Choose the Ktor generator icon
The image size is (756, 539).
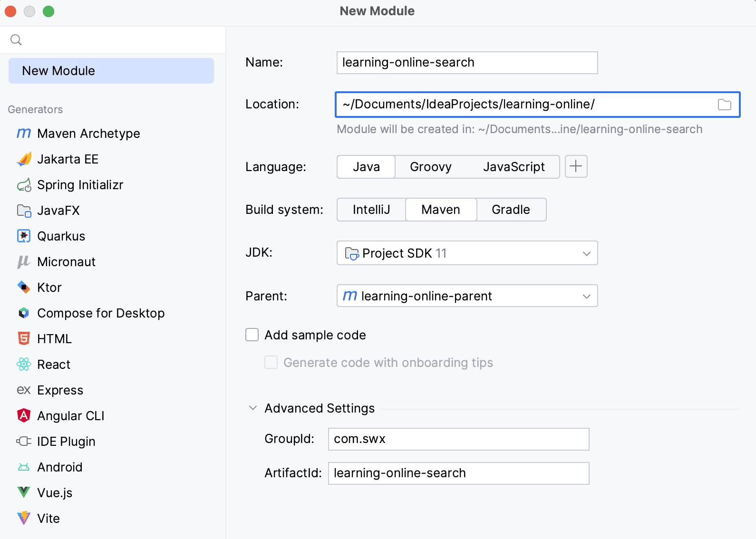pos(24,288)
